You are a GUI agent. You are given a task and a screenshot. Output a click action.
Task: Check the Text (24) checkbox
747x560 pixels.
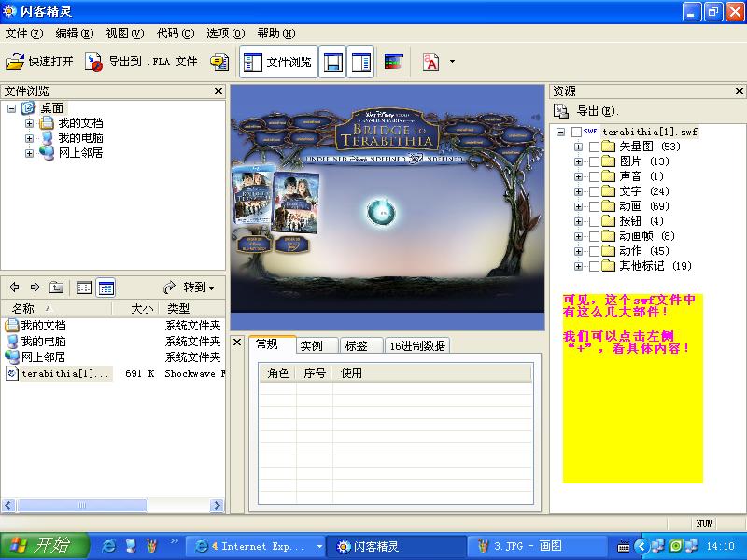tap(594, 191)
